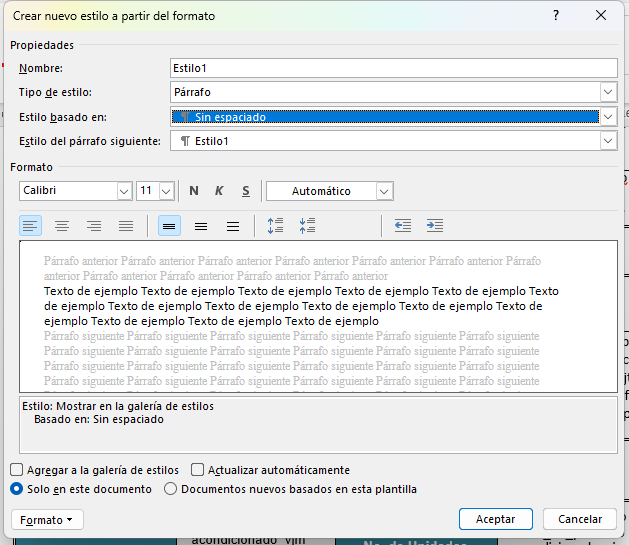The width and height of the screenshot is (629, 545).
Task: Increase paragraph indent
Action: tap(434, 226)
